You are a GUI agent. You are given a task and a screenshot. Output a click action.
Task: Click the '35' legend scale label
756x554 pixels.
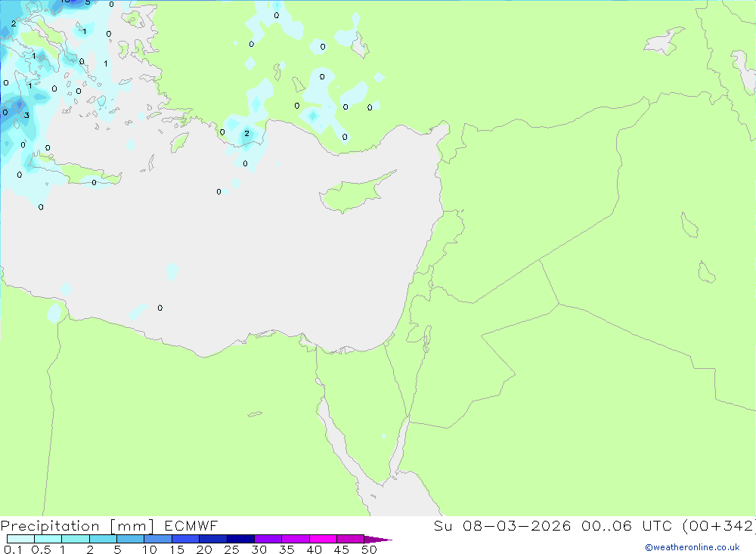click(x=287, y=549)
